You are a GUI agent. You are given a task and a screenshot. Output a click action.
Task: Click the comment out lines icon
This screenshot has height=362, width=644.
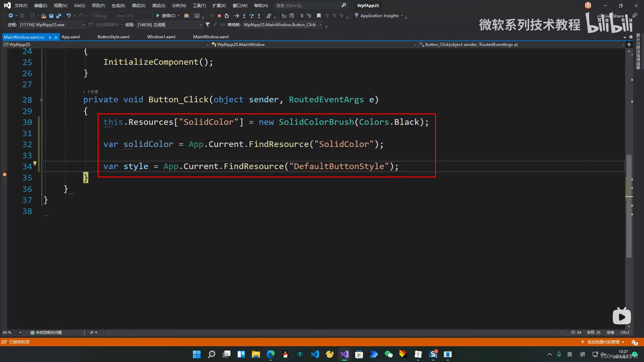(x=301, y=16)
